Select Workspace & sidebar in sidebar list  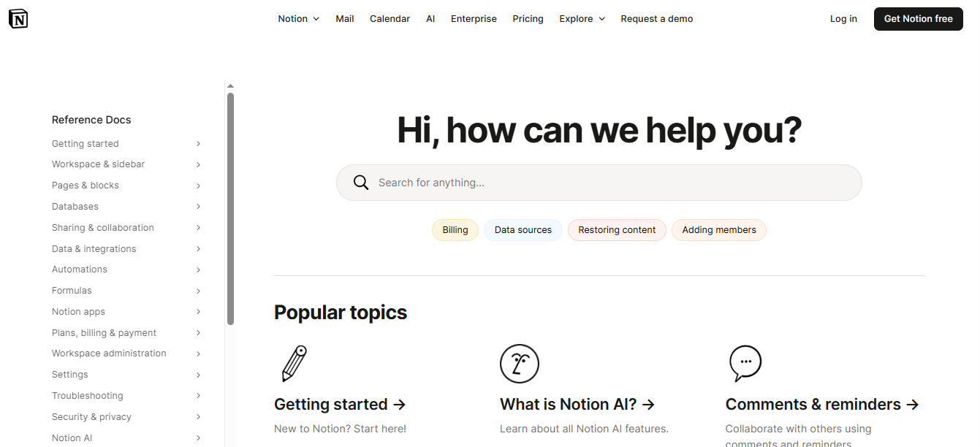pyautogui.click(x=99, y=164)
